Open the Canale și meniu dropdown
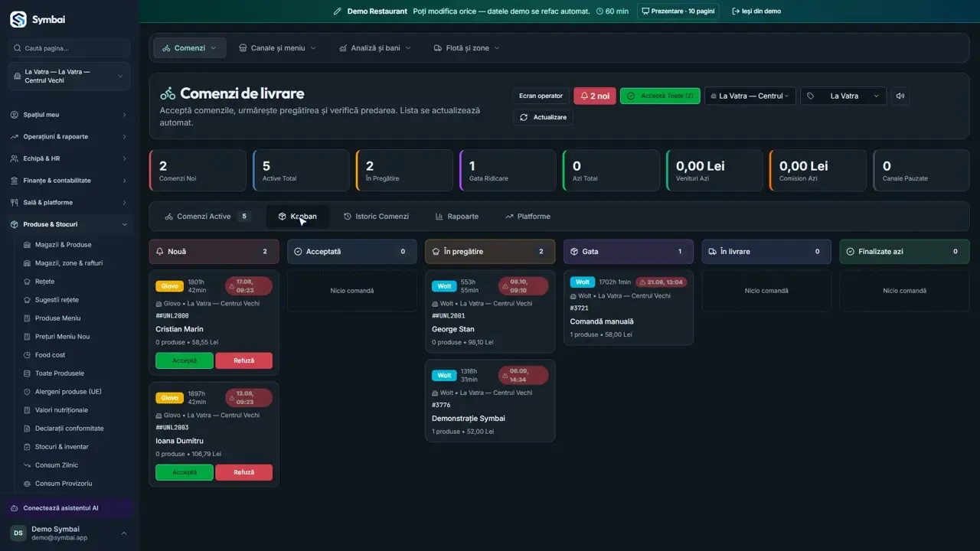The height and width of the screenshot is (551, 980). pos(278,47)
